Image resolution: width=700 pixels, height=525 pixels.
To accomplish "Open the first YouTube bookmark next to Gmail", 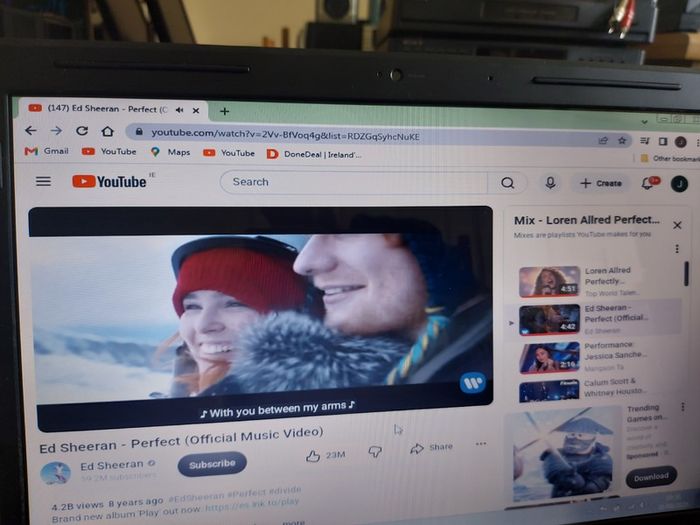I will coord(109,152).
